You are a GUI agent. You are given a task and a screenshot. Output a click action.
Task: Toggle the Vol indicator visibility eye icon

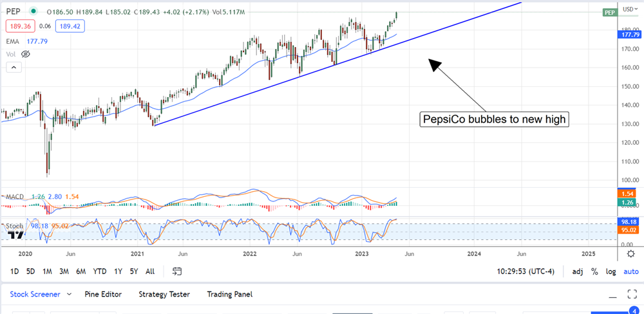pos(26,54)
